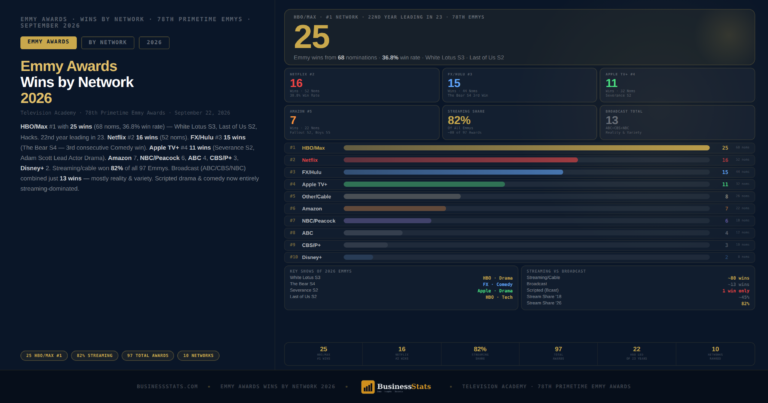
Task: Select the 2026 tag
Action: pyautogui.click(x=154, y=43)
